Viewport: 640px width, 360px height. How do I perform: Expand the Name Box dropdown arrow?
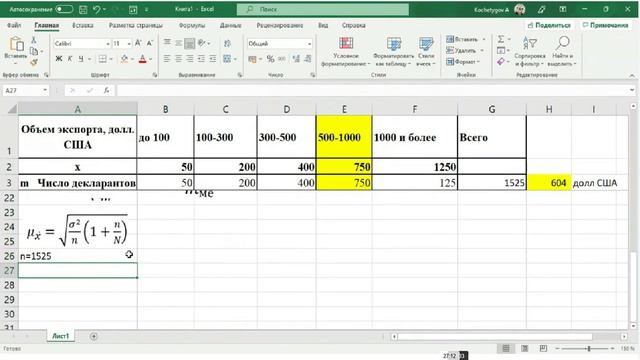(x=45, y=90)
